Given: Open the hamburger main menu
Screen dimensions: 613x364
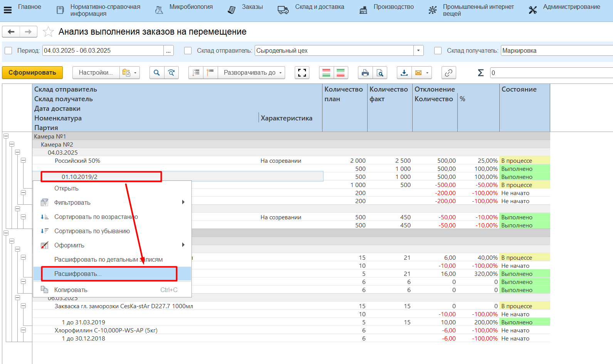Looking at the screenshot, I should (7, 10).
